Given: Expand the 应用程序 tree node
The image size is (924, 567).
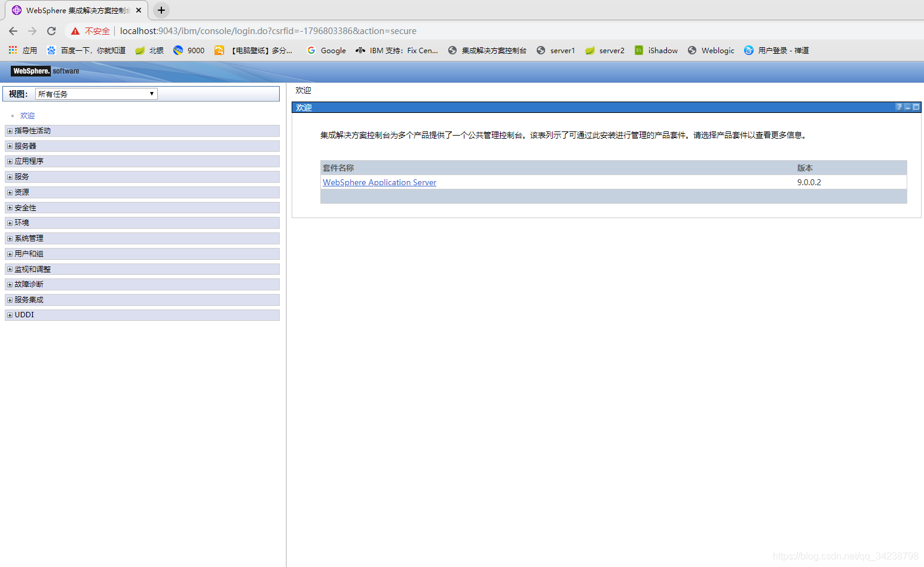Looking at the screenshot, I should (10, 161).
